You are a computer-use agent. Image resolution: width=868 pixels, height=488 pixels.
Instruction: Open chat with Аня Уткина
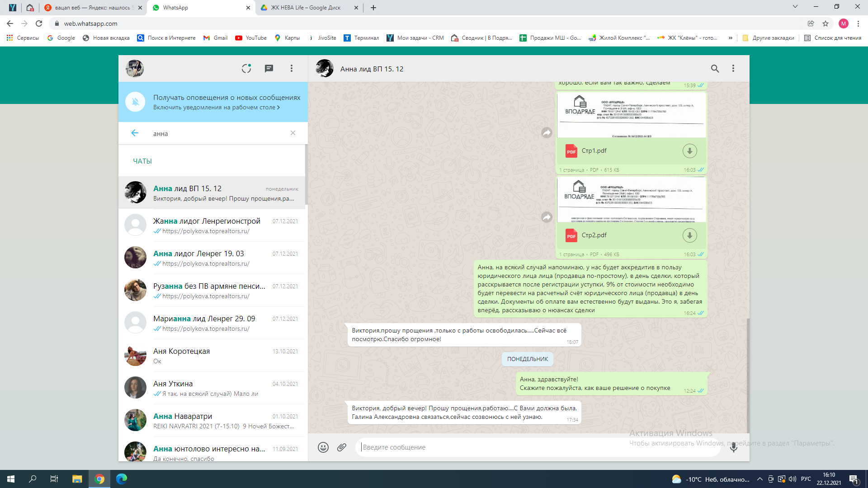click(212, 388)
